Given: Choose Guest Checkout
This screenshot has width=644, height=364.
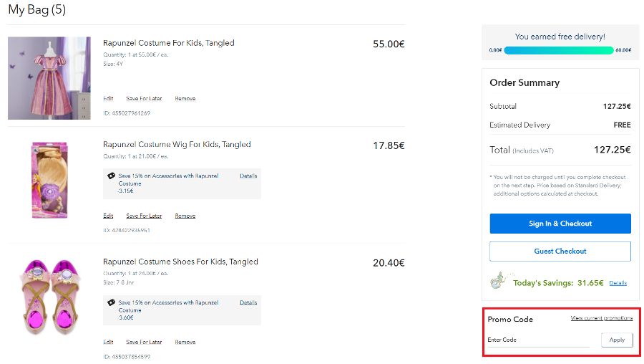Looking at the screenshot, I should click(560, 252).
